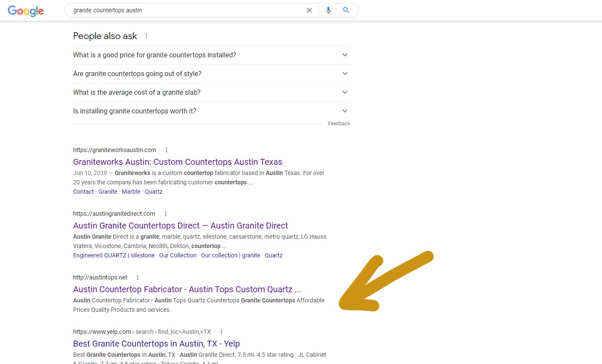Click inside the search field with 'granite countertops austin'

point(187,10)
